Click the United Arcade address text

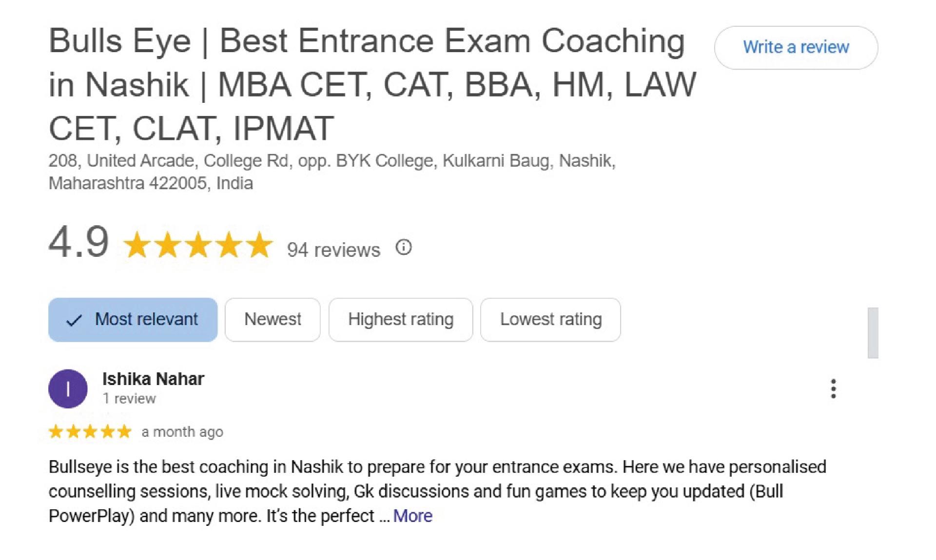(x=332, y=172)
